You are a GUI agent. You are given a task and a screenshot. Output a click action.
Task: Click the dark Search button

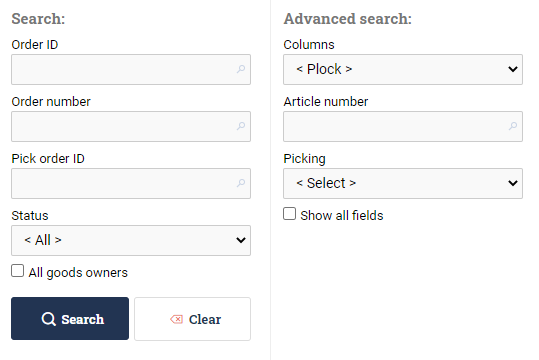[70, 319]
